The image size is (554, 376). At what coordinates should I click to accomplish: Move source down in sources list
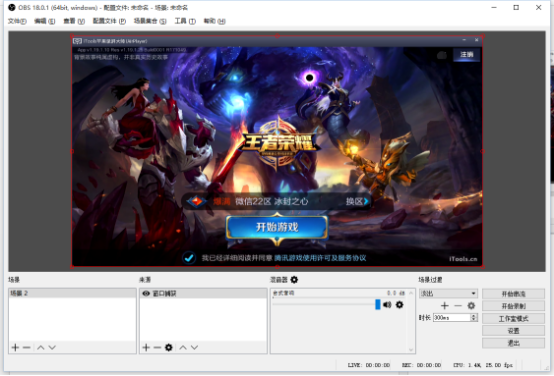[194, 348]
